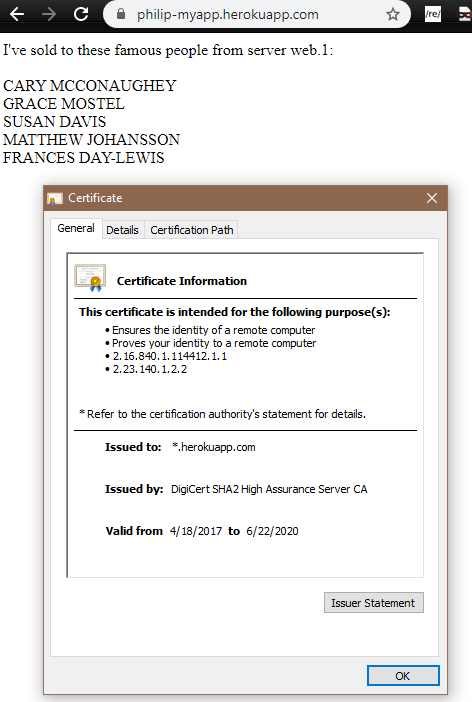472x702 pixels.
Task: Click the name FRANCES DAY-LEWIS
Action: click(x=84, y=158)
